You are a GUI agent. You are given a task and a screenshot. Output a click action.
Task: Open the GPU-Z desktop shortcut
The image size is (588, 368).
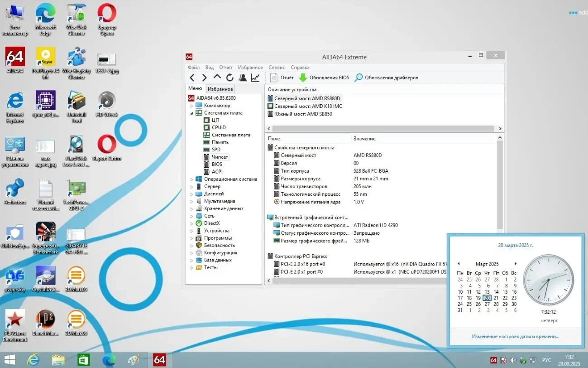pos(76,189)
